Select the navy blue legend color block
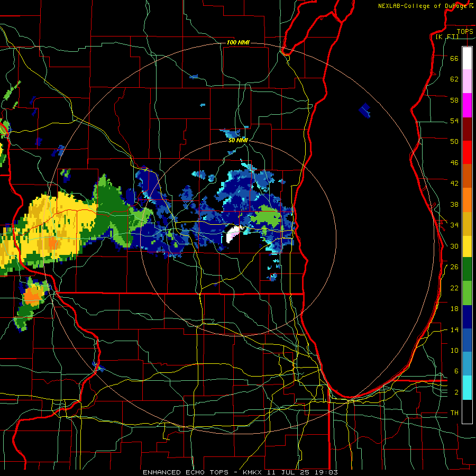This screenshot has width=476, height=476. pyautogui.click(x=467, y=317)
